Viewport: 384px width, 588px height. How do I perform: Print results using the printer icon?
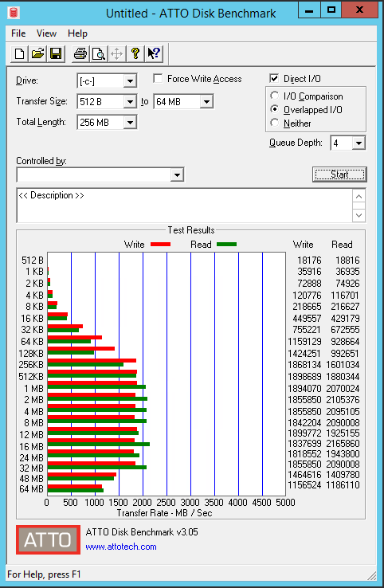pyautogui.click(x=80, y=53)
